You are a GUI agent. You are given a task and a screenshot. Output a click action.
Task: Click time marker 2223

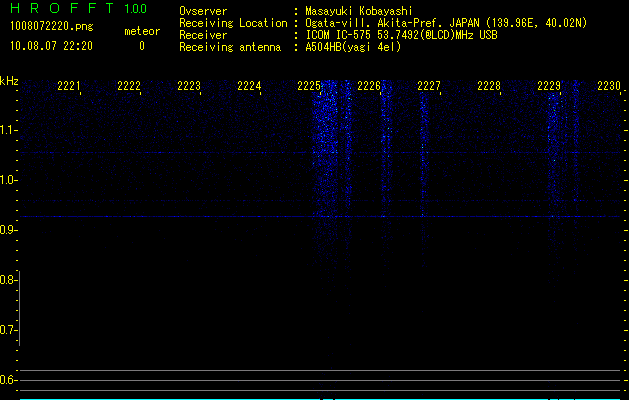pos(189,85)
